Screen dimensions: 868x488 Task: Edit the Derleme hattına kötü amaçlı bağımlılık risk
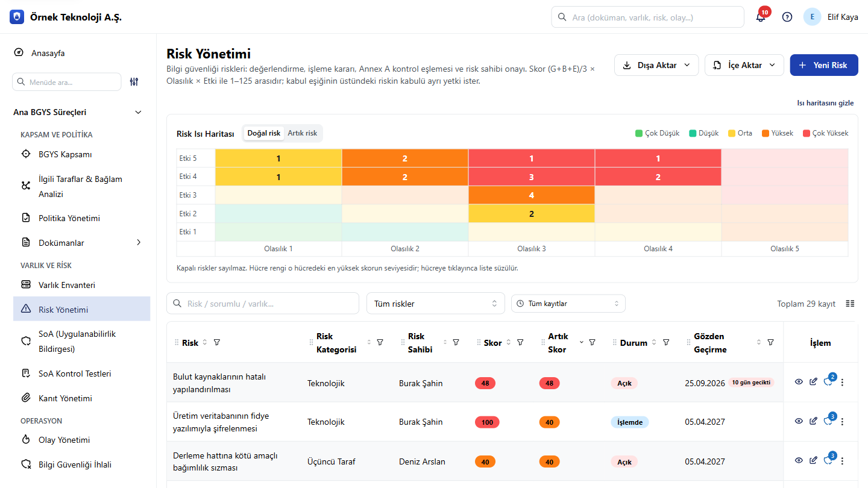point(813,461)
